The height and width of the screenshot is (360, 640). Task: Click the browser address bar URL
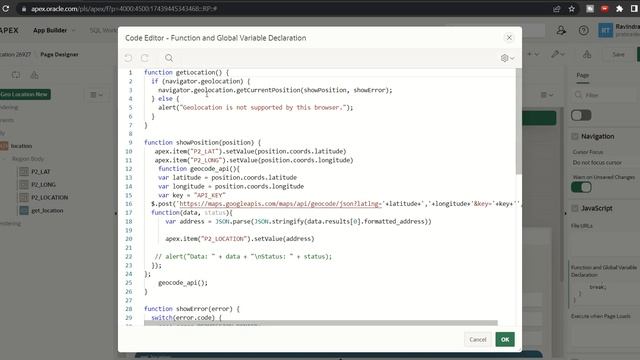(124, 9)
